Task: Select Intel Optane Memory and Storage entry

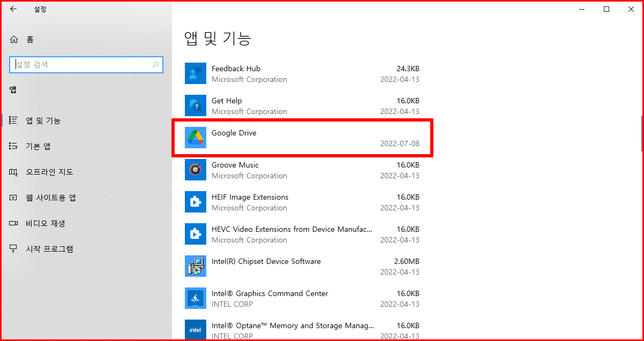Action: click(x=293, y=325)
